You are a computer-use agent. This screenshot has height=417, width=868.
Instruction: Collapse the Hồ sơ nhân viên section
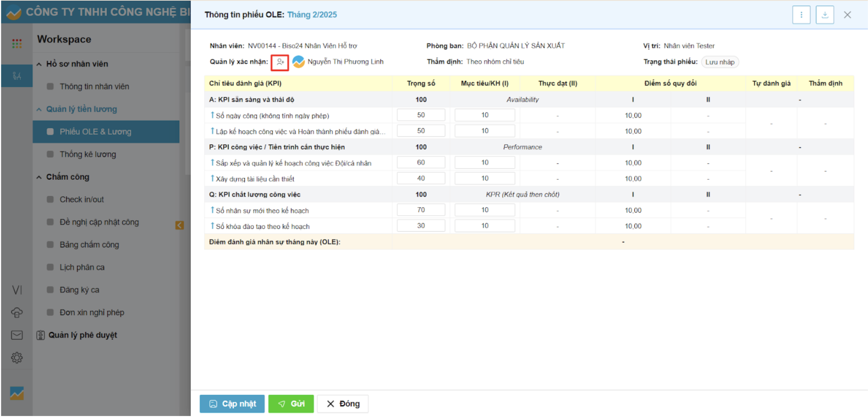pyautogui.click(x=39, y=64)
